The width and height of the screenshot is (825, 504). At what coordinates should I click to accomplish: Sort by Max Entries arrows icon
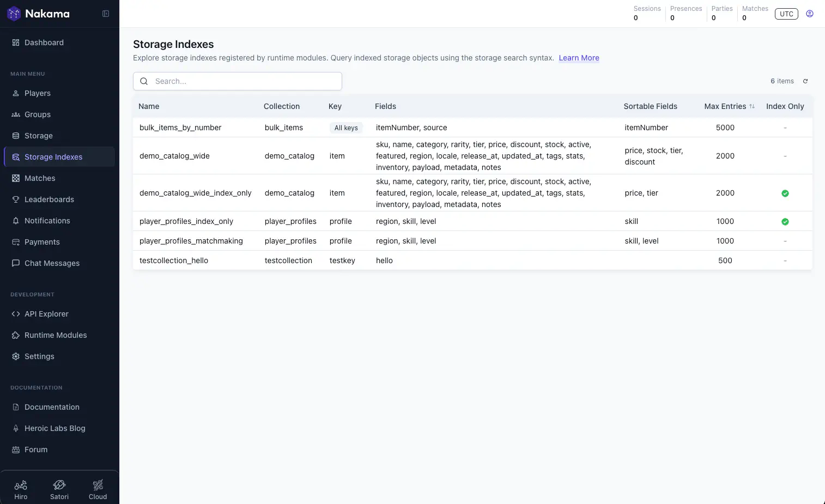click(x=752, y=106)
